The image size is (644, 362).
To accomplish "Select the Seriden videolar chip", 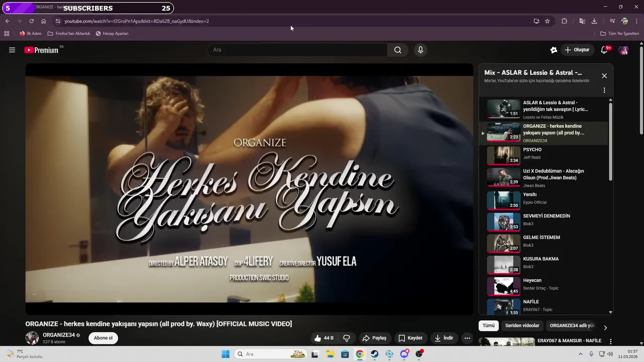I will [522, 326].
